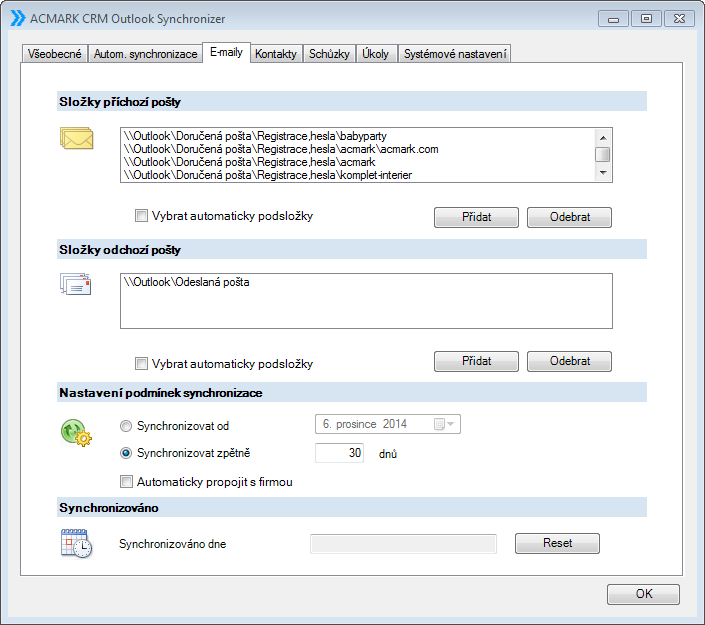Screen dimensions: 705x625
Task: Click the yellow envelope incoming mail icon
Action: pyautogui.click(x=76, y=138)
